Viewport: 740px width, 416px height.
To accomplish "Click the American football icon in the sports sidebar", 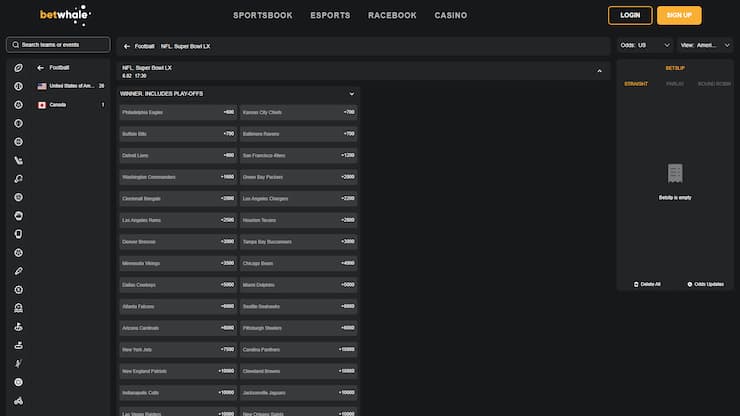I will point(18,67).
